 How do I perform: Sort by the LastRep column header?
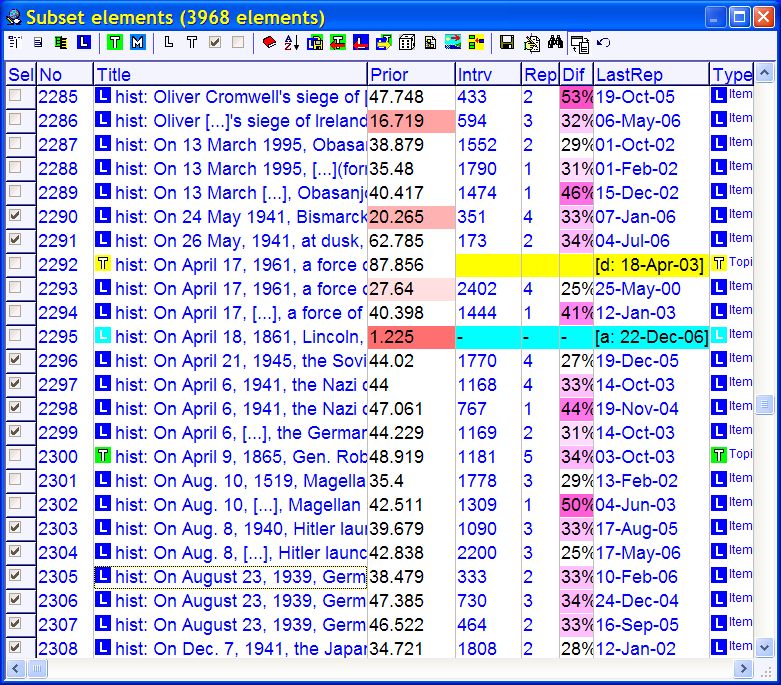coord(651,74)
